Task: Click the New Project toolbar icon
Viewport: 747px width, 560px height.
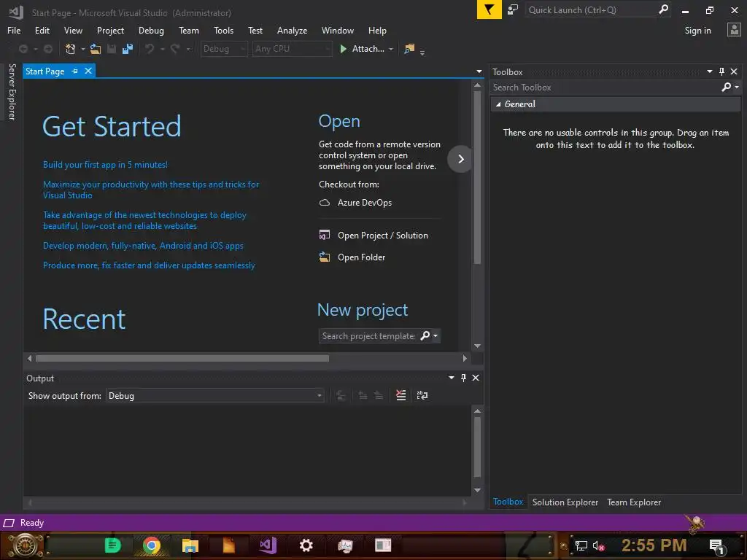Action: click(71, 49)
